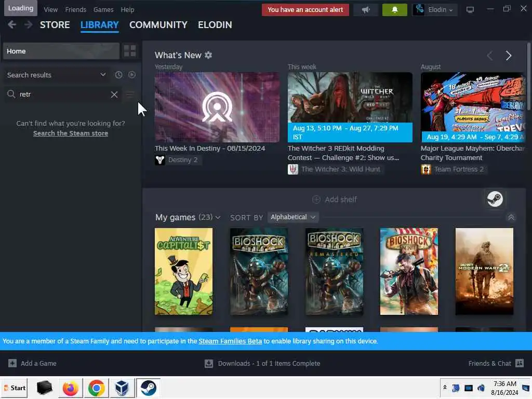Click Downloads 1 of 1 Items Complete

click(x=269, y=363)
